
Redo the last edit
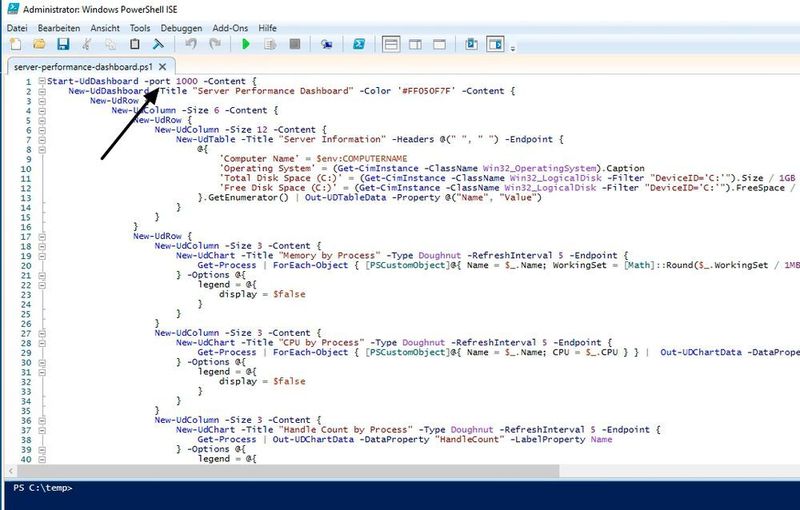click(x=215, y=44)
